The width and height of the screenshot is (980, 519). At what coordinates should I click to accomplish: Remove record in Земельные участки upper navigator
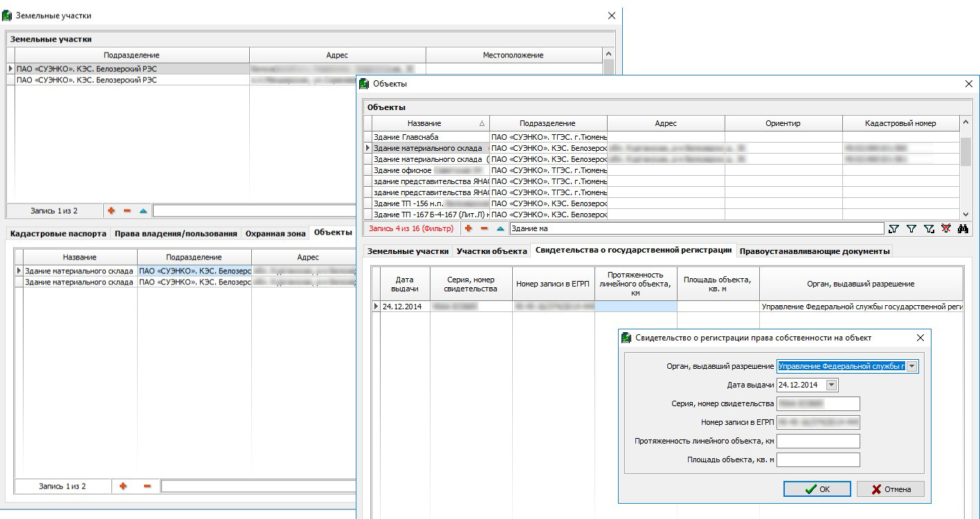click(x=127, y=210)
